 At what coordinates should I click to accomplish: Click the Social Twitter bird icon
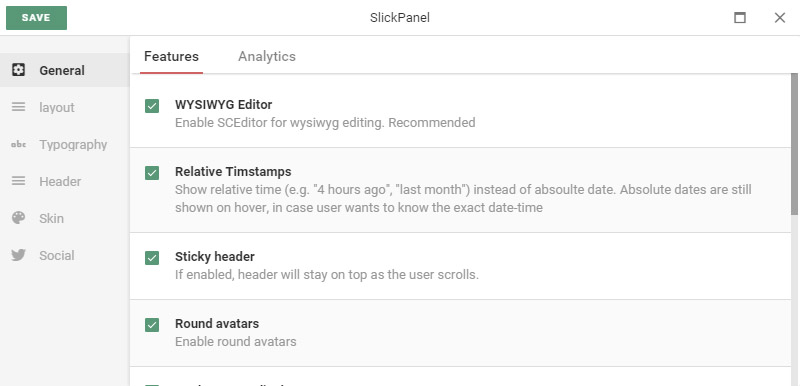pyautogui.click(x=18, y=255)
